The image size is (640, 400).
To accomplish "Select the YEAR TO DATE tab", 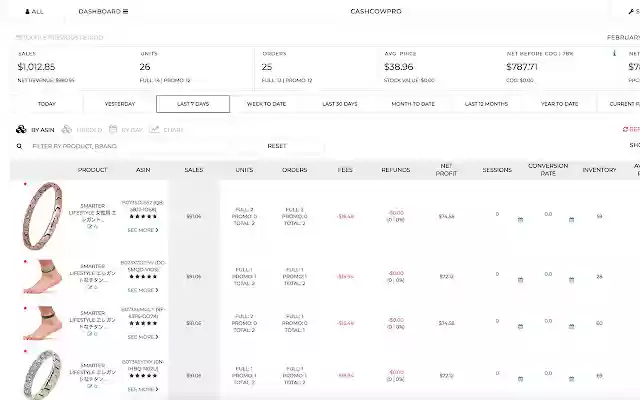I will [560, 104].
